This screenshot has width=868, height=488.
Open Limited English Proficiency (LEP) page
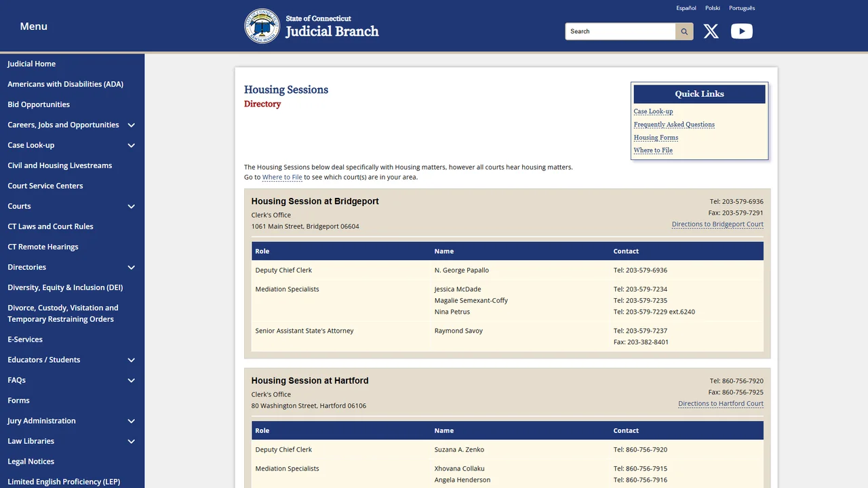coord(64,482)
